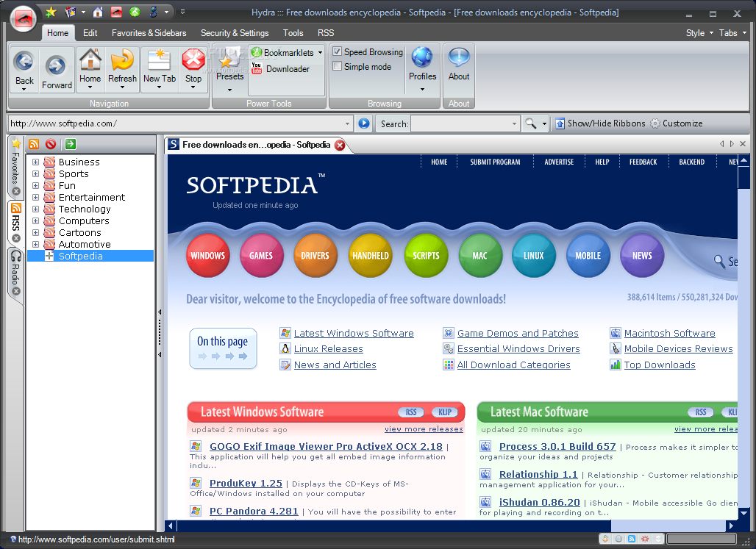This screenshot has height=549, width=756.
Task: Click the Go arrow beside address bar
Action: (364, 123)
